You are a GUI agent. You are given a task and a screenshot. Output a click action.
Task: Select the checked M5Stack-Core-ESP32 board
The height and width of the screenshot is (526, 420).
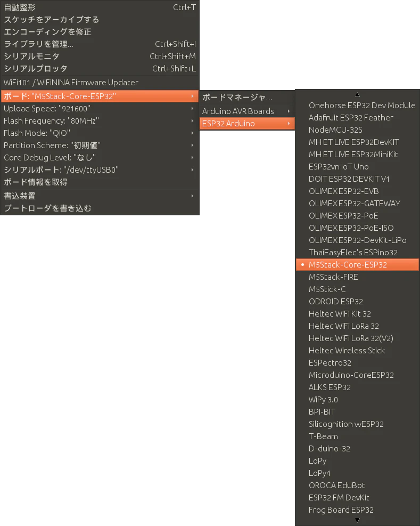click(357, 265)
